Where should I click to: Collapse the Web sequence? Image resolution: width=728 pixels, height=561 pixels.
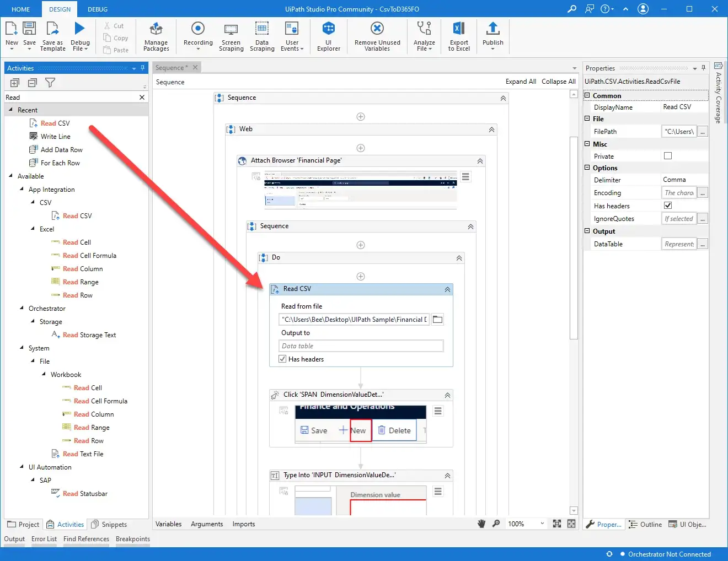pyautogui.click(x=491, y=130)
